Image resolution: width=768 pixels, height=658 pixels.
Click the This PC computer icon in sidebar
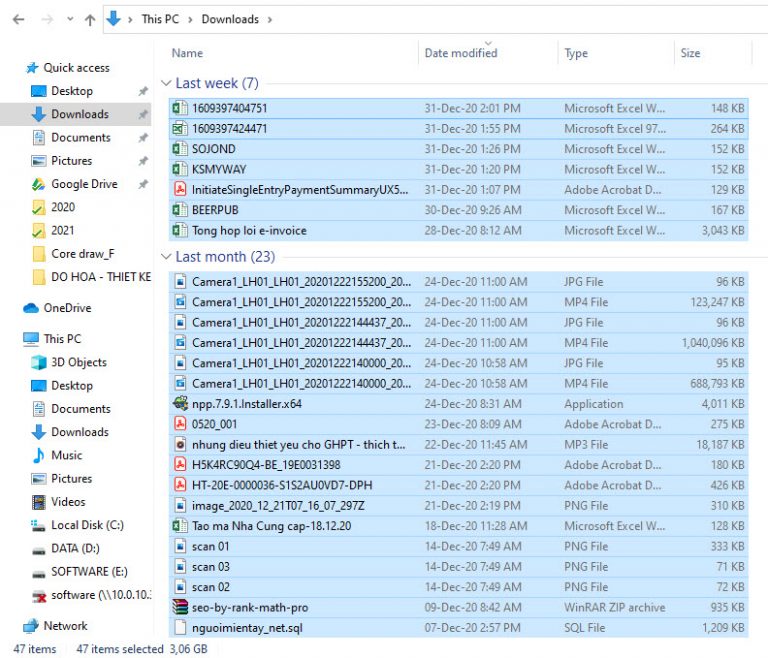click(31, 339)
